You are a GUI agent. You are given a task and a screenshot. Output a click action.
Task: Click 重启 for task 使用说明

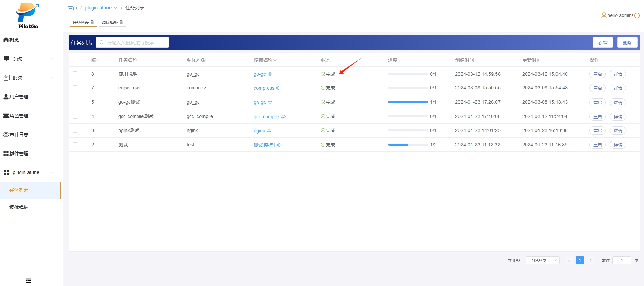coord(597,74)
